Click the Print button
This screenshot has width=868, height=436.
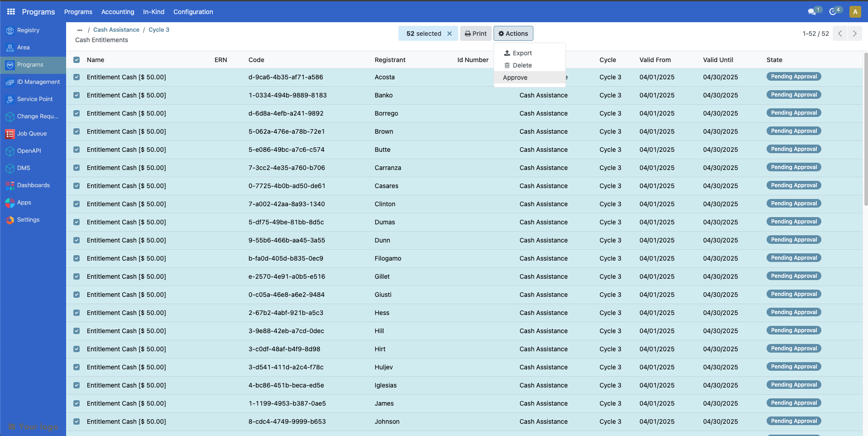pos(475,33)
